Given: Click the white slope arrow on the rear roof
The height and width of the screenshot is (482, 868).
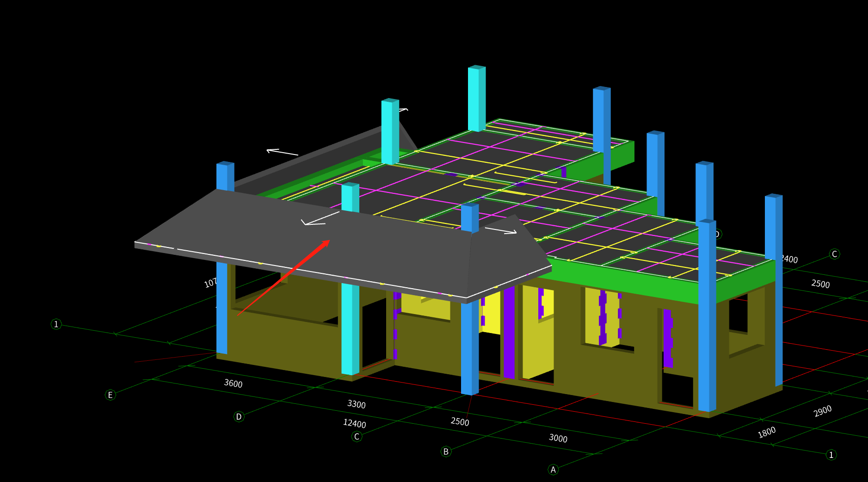Looking at the screenshot, I should tap(283, 152).
